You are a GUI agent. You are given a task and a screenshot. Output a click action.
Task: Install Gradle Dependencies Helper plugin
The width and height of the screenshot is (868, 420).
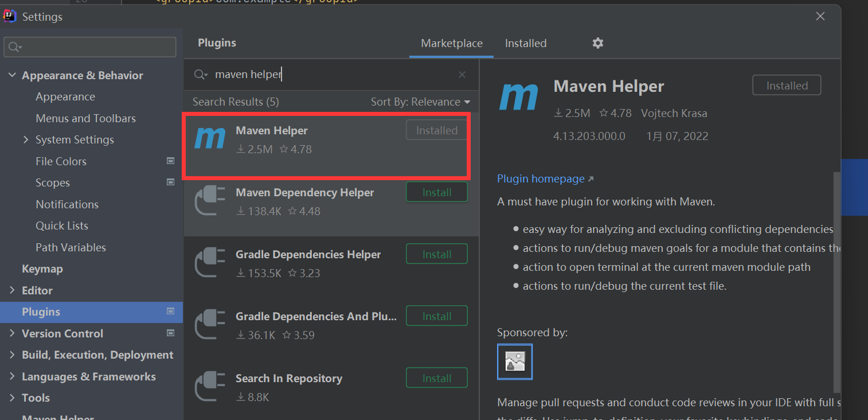[437, 254]
